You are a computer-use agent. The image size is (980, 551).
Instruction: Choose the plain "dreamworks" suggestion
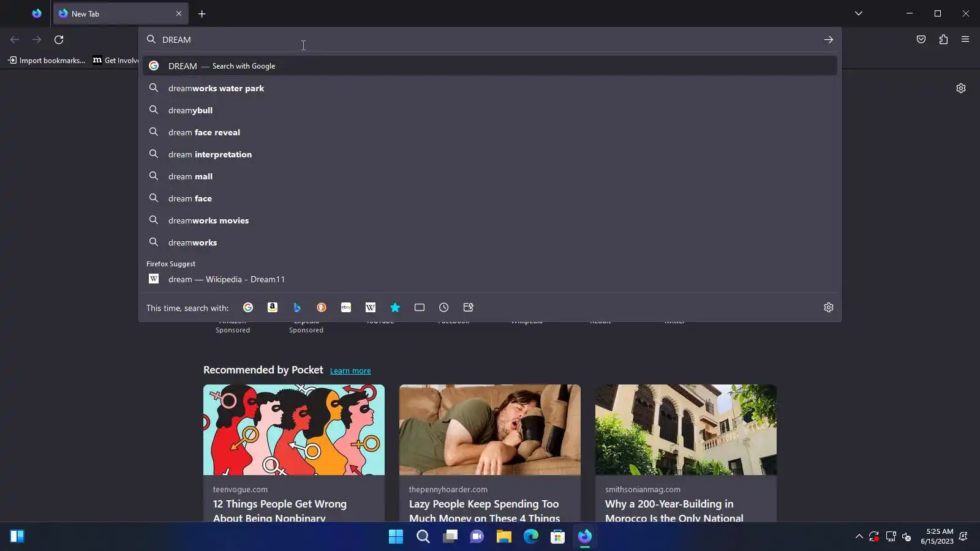point(490,242)
